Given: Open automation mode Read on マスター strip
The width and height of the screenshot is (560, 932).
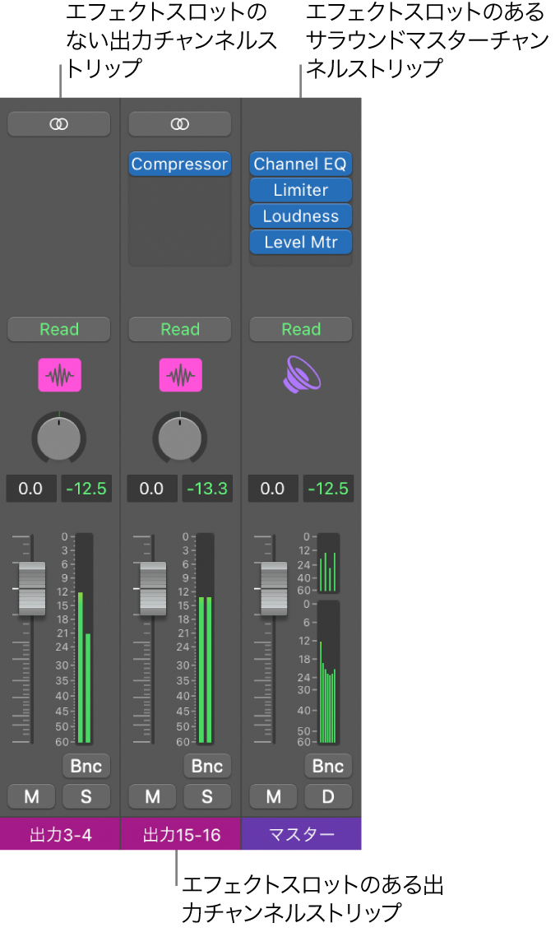Looking at the screenshot, I should pyautogui.click(x=300, y=329).
